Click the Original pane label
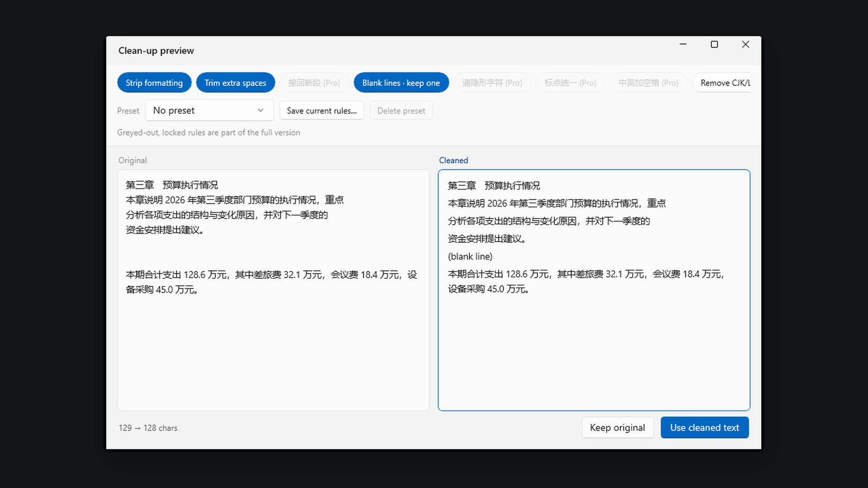The height and width of the screenshot is (488, 868). 132,160
